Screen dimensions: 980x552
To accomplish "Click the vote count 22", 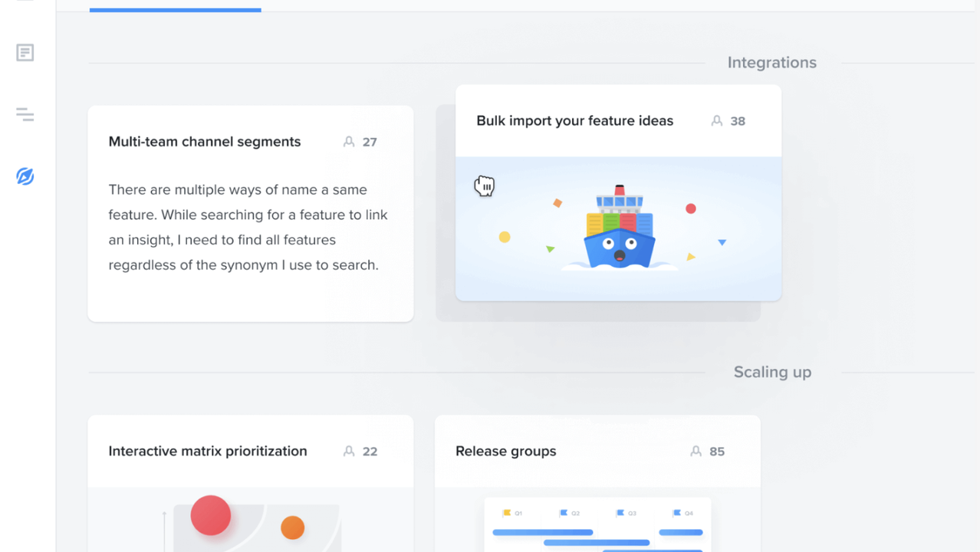I will (x=370, y=452).
